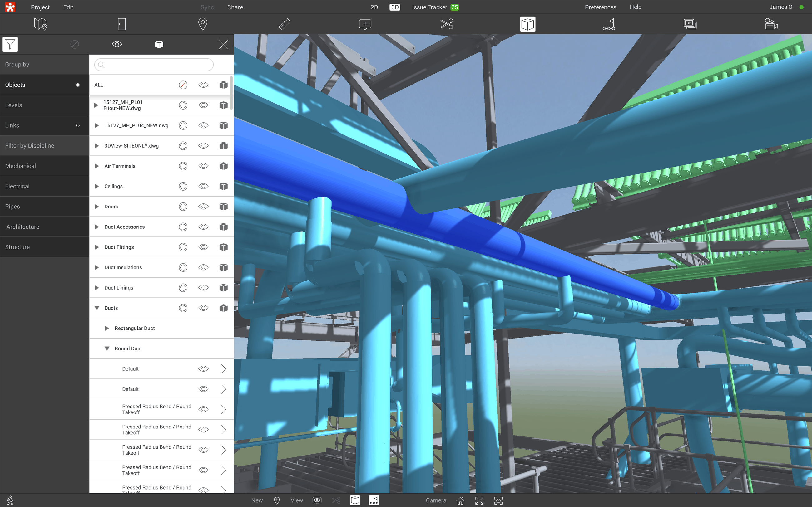Click the object search field
812x507 pixels.
[x=154, y=65]
